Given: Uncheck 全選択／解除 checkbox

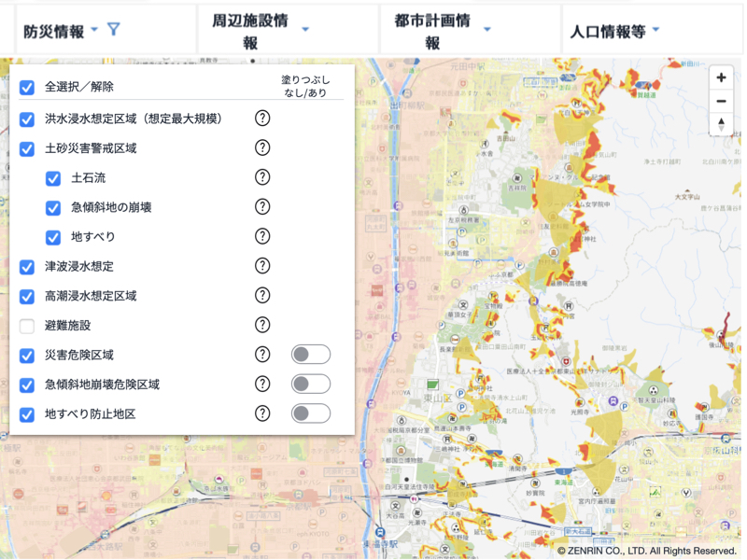Looking at the screenshot, I should click(27, 87).
